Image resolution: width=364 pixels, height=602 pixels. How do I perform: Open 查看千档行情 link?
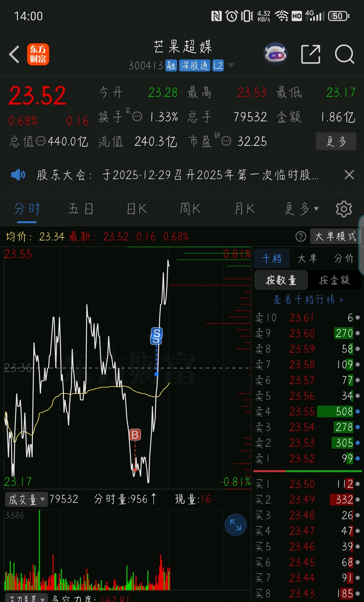(x=308, y=300)
